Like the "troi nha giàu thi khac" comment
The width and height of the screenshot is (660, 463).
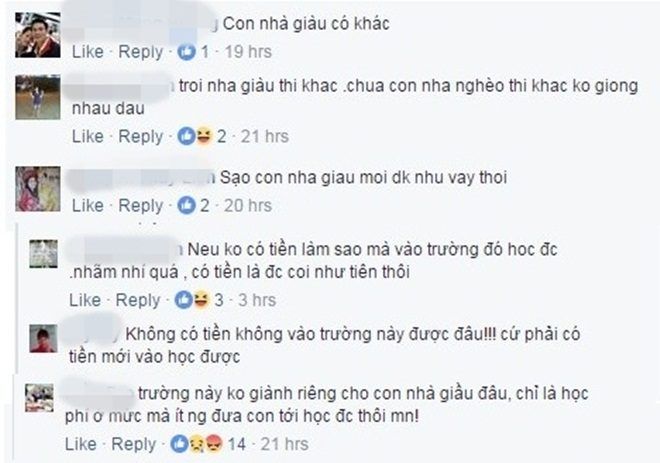pos(86,136)
